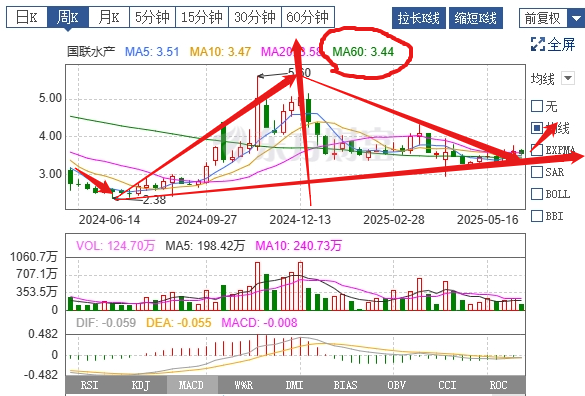
Task: Click the 拉长K线 button
Action: (x=419, y=18)
